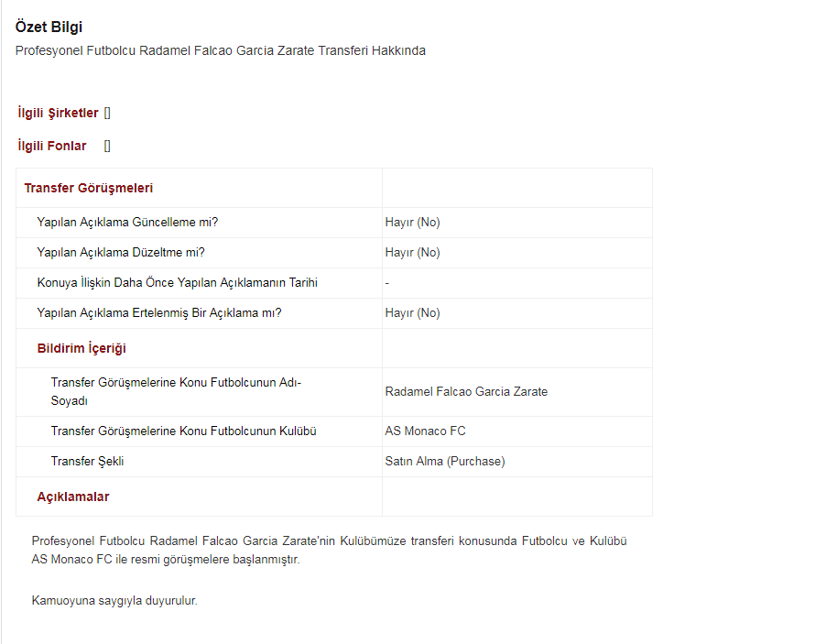Click the İlgili Şirketler label
This screenshot has width=815, height=644.
[x=58, y=113]
